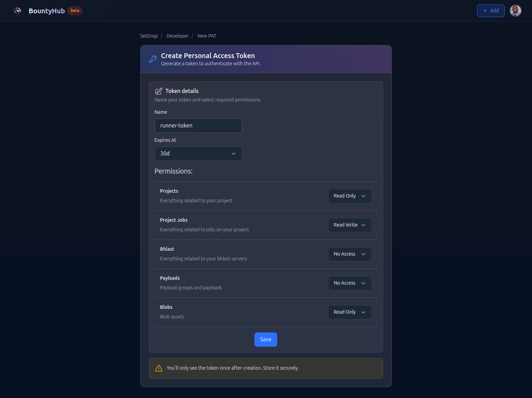Click the plus Add button
Viewport: 532px width, 398px height.
[x=490, y=11]
